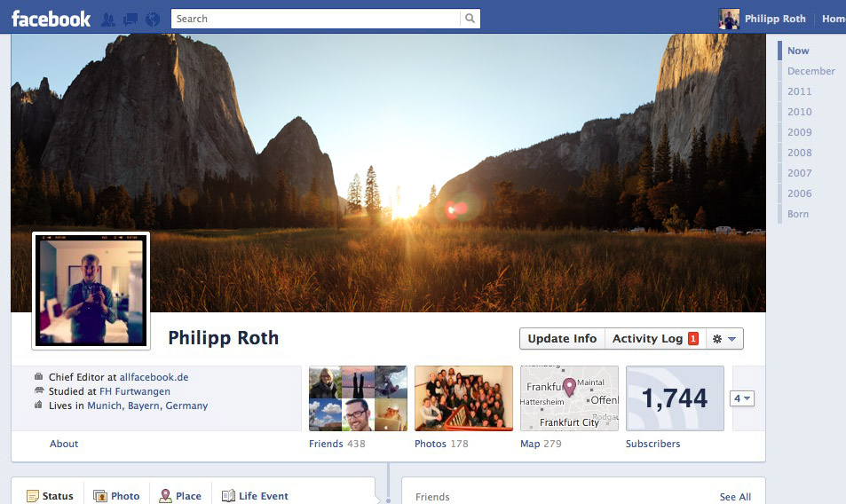Select the Life Event composer tab
The width and height of the screenshot is (846, 504).
(x=255, y=496)
